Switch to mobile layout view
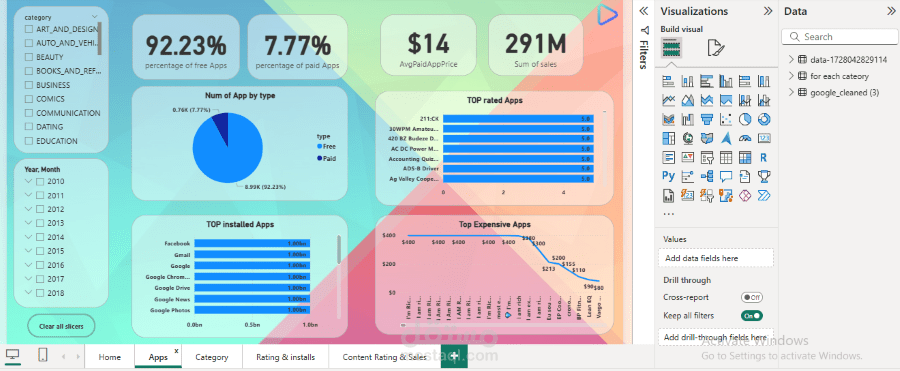900x371 pixels. coord(43,356)
